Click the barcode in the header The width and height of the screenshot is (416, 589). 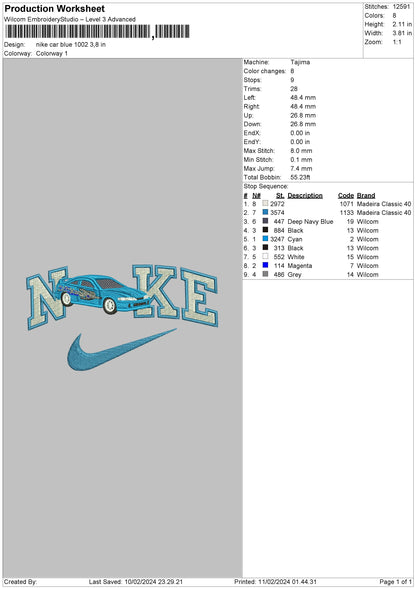pyautogui.click(x=97, y=32)
